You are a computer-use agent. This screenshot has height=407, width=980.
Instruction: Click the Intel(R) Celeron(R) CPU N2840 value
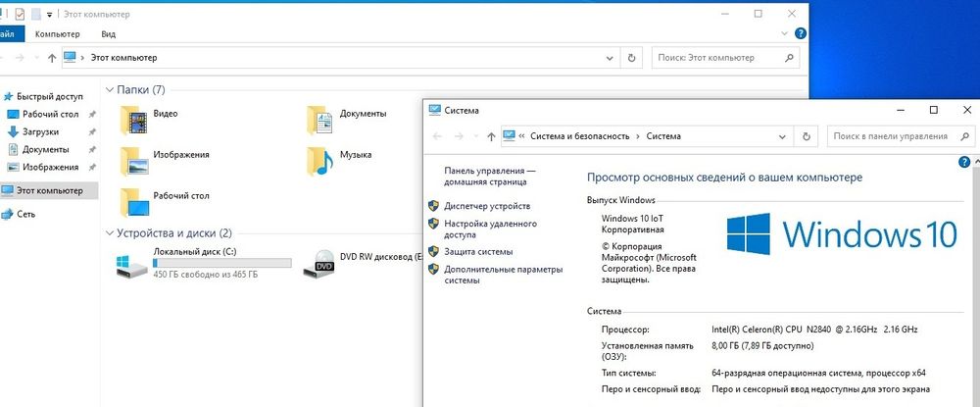pos(815,329)
